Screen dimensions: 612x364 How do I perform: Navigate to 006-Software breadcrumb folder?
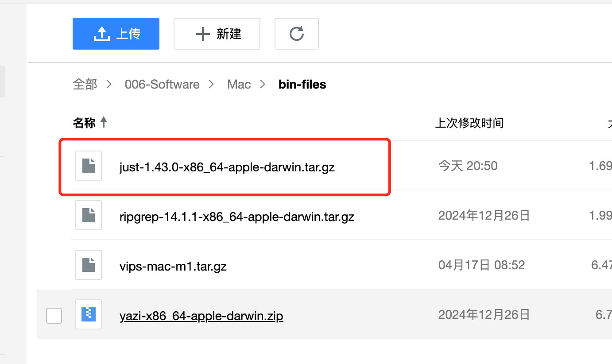[162, 84]
